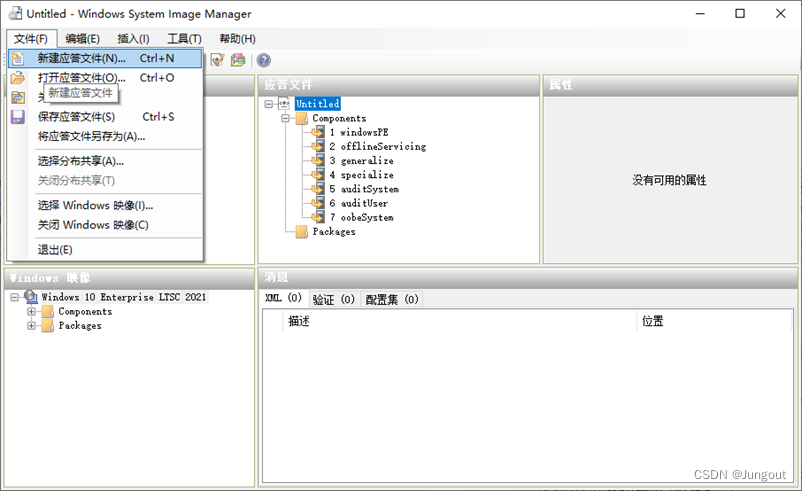Choose 选择 Windows 映像(I)... menu entry
802x491 pixels.
(105, 206)
